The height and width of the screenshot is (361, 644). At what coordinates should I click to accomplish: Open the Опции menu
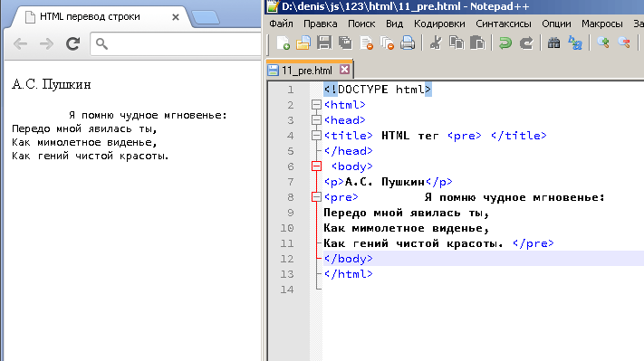pyautogui.click(x=556, y=24)
